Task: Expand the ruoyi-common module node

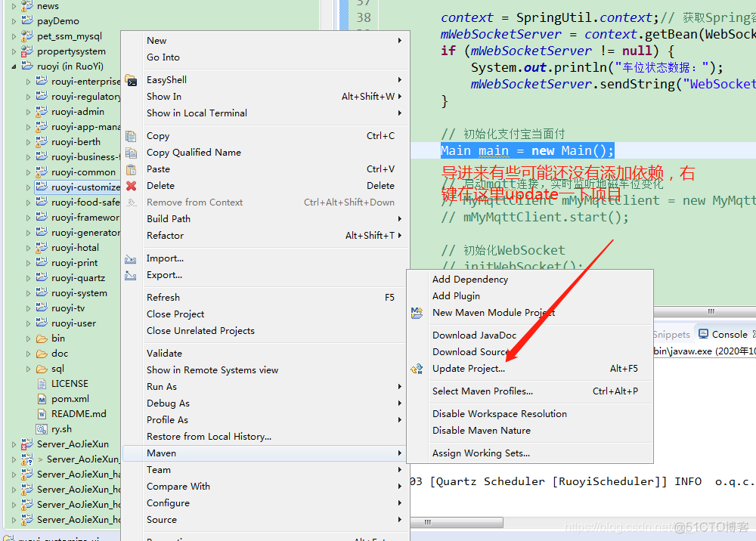Action: tap(29, 172)
